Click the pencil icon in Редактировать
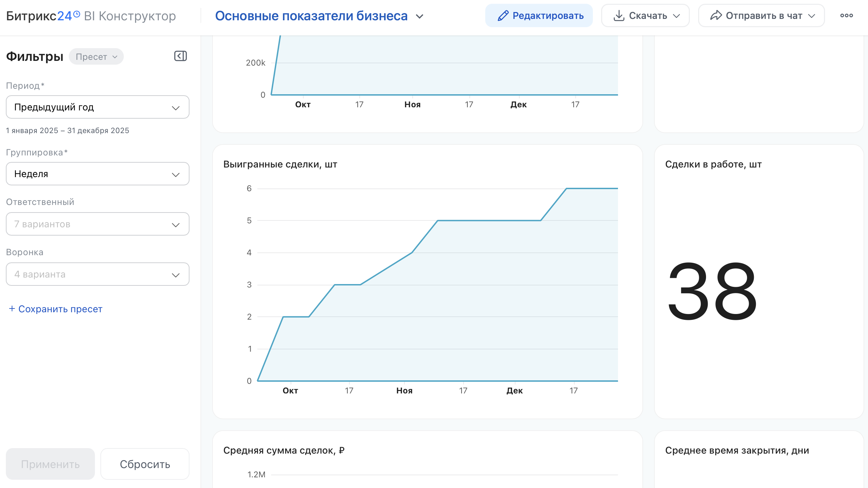The height and width of the screenshot is (488, 868). [503, 15]
